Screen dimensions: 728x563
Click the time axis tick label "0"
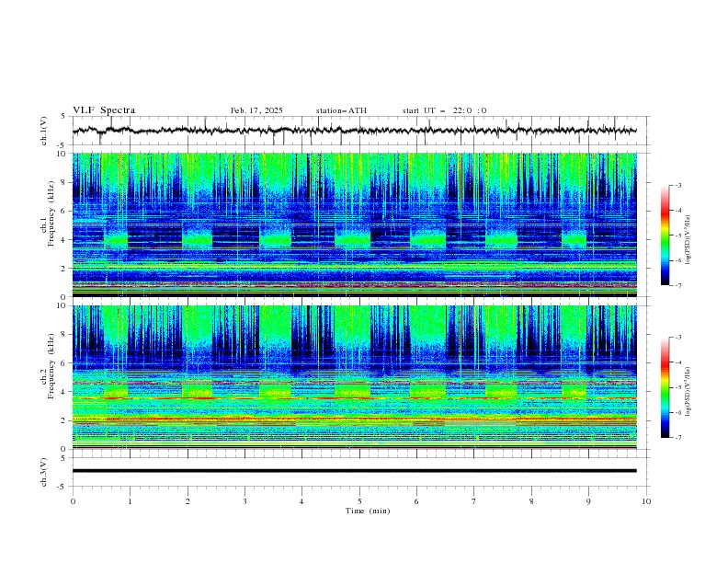coord(73,501)
